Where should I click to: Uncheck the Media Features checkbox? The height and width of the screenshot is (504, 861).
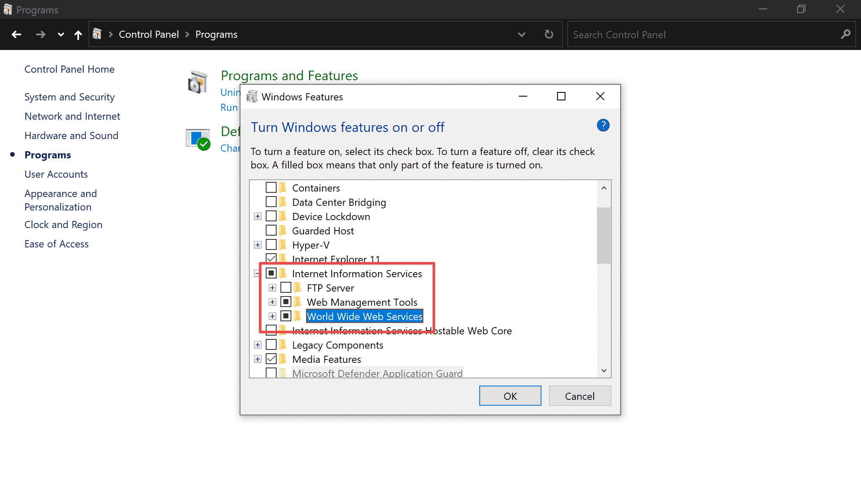pos(271,359)
